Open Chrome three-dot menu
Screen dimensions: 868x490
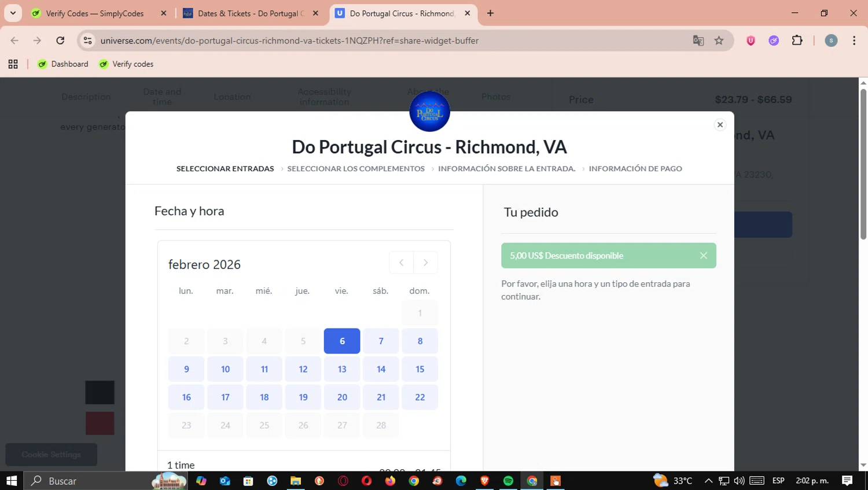coord(854,40)
